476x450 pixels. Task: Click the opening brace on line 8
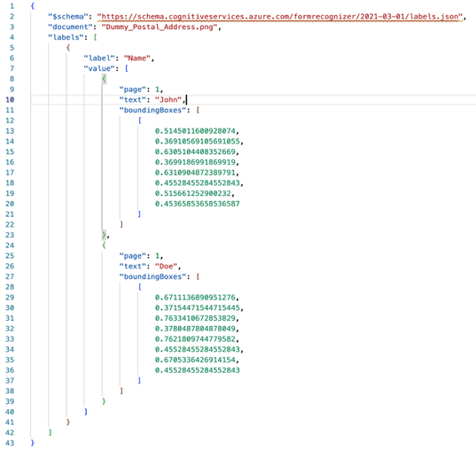coord(104,79)
